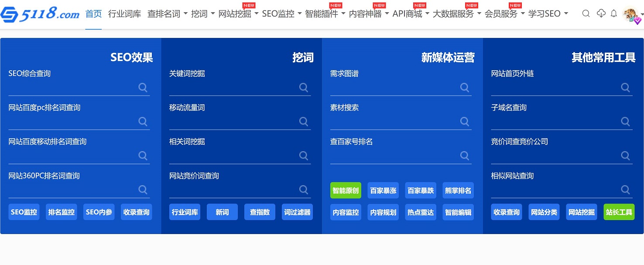The width and height of the screenshot is (644, 265).
Task: Click the 排名监控 button
Action: pos(62,212)
